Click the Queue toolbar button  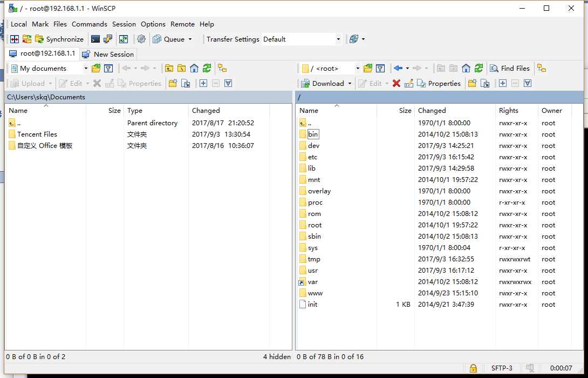(x=169, y=39)
